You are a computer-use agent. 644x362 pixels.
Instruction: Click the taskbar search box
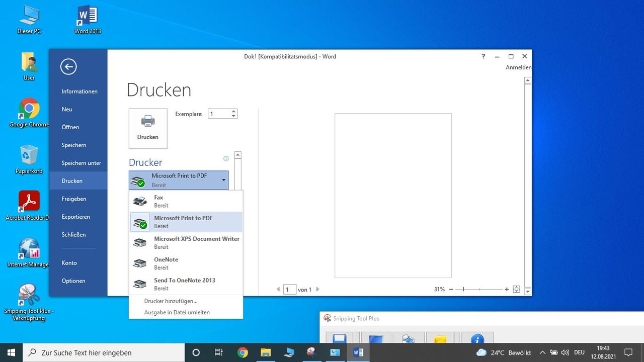104,352
